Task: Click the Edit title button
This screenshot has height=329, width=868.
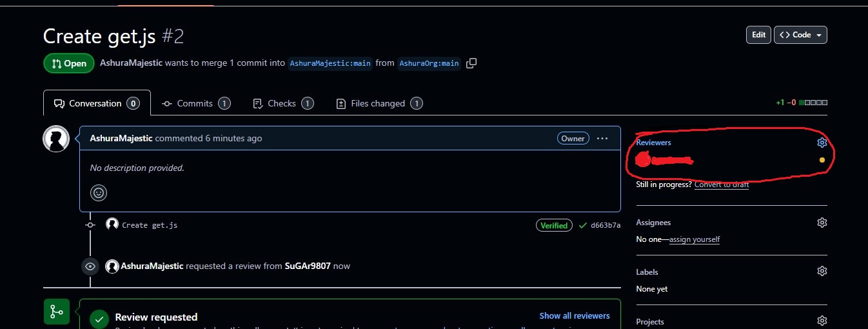Action: [x=758, y=35]
